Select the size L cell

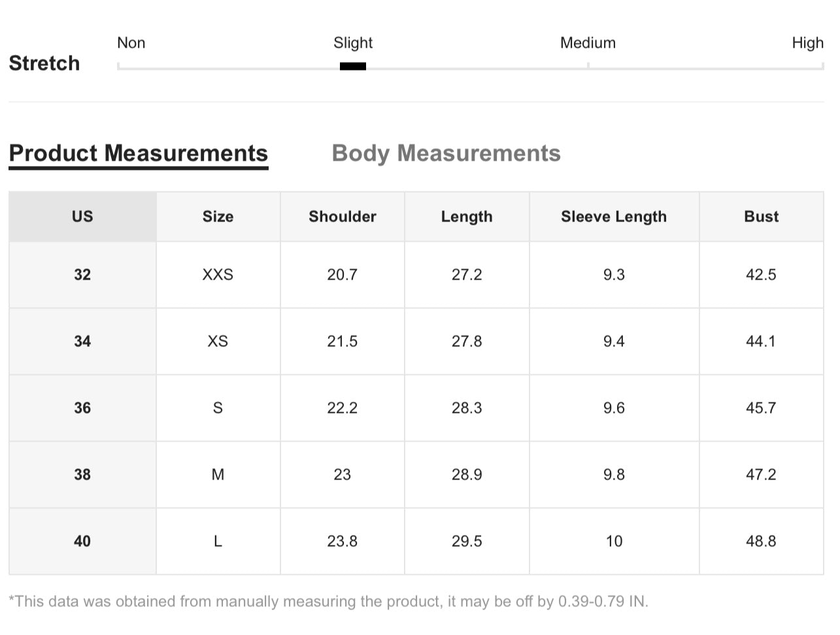tap(218, 541)
